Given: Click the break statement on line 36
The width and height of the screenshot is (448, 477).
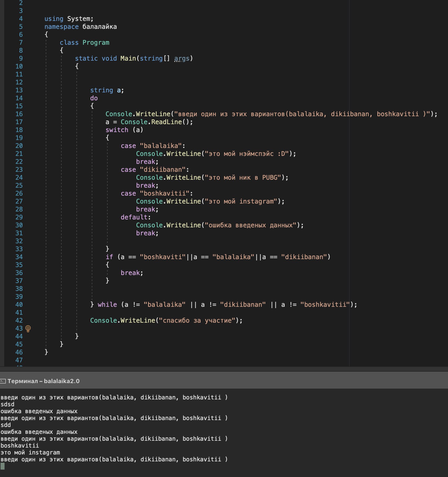Looking at the screenshot, I should (x=132, y=273).
